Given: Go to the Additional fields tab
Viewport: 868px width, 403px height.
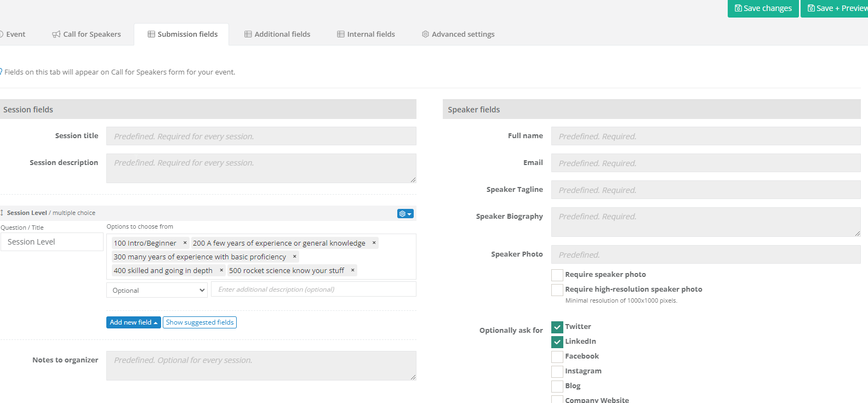Looking at the screenshot, I should (x=277, y=34).
